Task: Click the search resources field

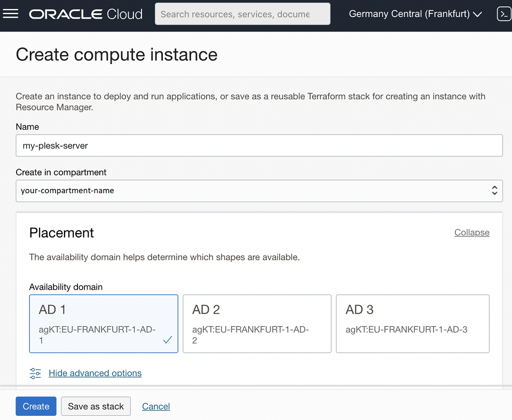Action: (x=242, y=14)
